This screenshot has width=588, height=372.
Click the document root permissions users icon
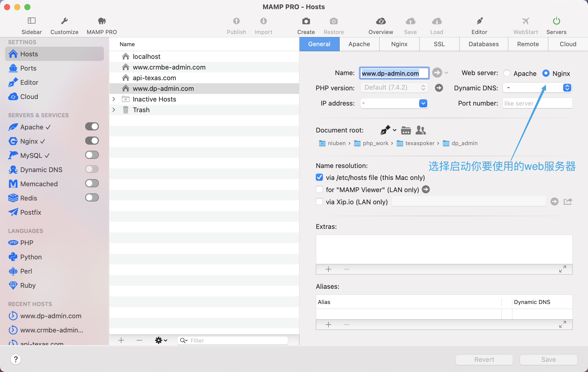tap(421, 130)
